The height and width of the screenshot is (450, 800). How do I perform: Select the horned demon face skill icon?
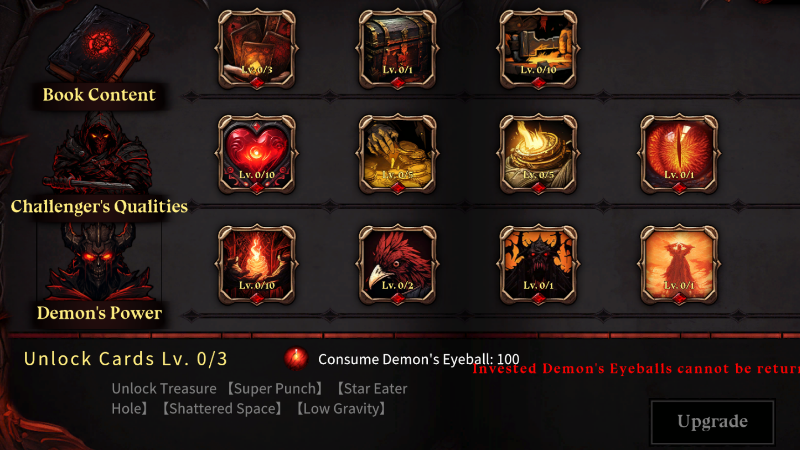click(x=538, y=265)
